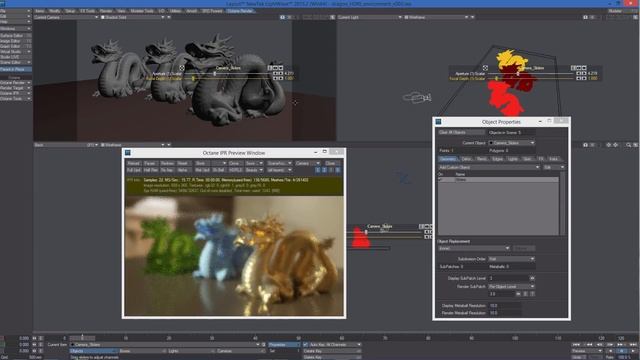Open the Current Light viewport view dropdown
This screenshot has width=640, height=360.
(x=369, y=18)
